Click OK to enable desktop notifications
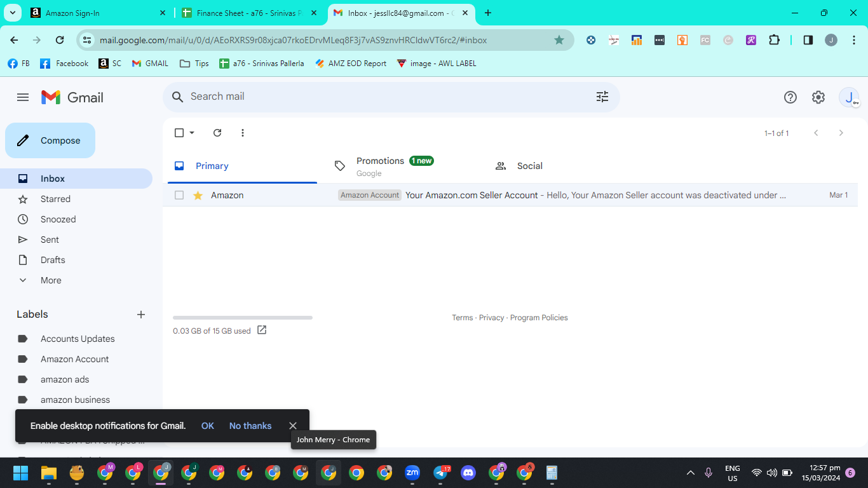868x488 pixels. click(x=208, y=426)
